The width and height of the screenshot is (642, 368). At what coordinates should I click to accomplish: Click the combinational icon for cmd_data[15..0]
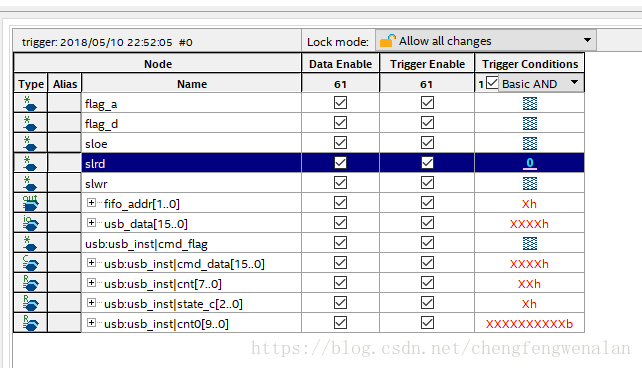[30, 263]
